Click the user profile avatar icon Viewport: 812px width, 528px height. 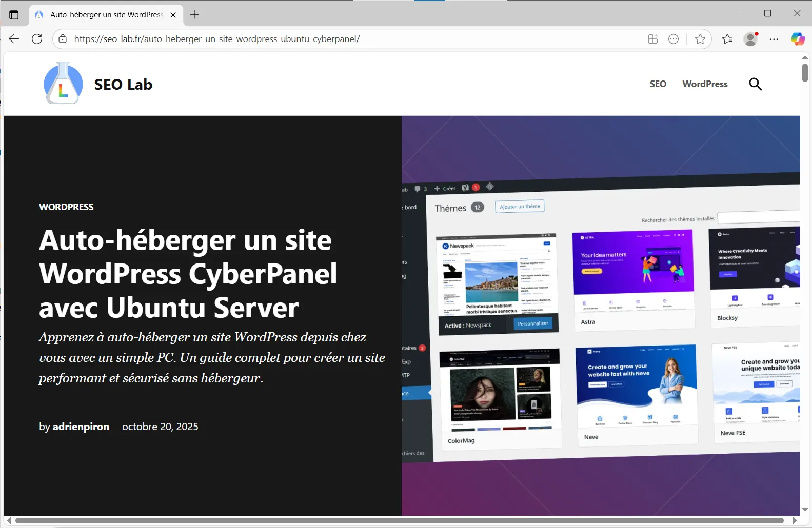click(751, 39)
